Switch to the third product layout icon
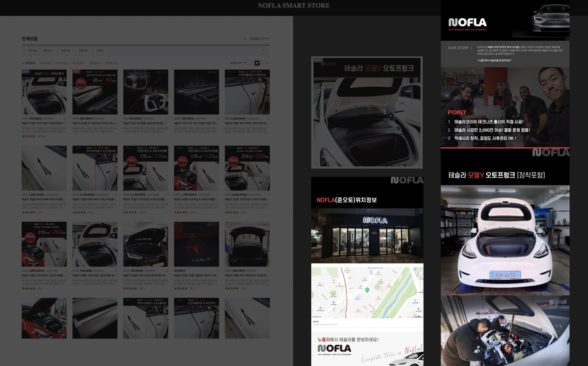This screenshot has width=588, height=366. (x=262, y=63)
